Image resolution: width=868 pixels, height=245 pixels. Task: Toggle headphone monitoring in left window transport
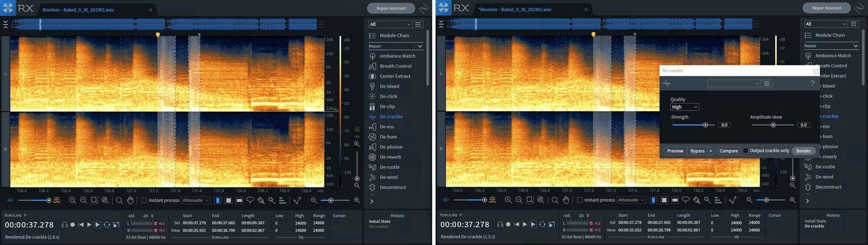64,225
